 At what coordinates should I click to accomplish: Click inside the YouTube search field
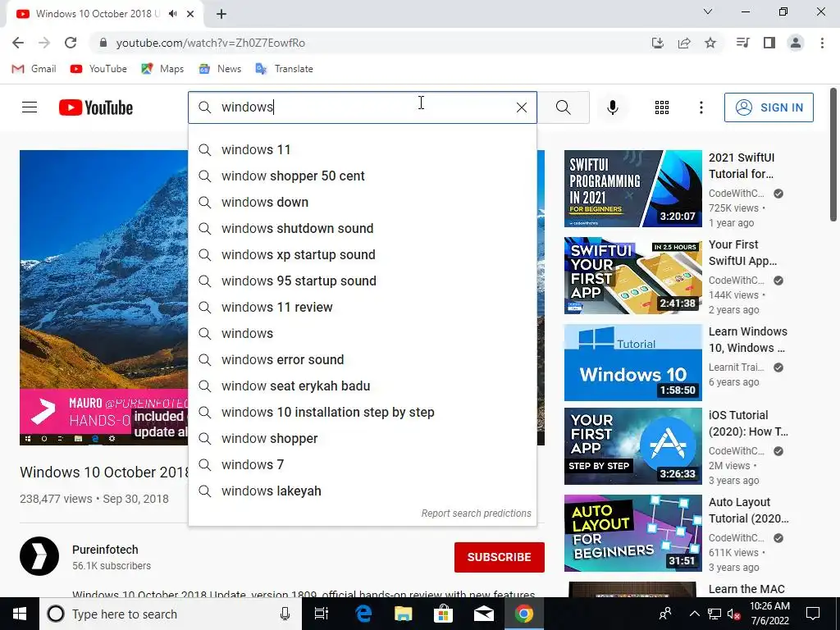click(x=364, y=107)
